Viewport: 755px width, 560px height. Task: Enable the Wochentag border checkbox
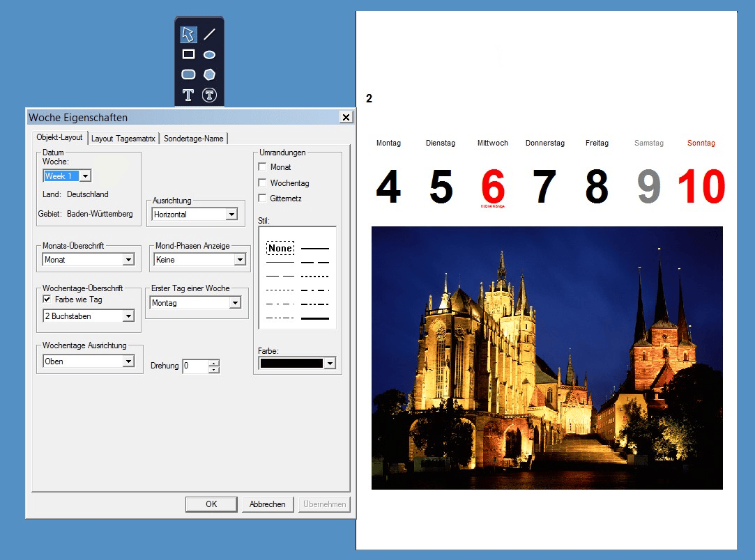click(263, 183)
